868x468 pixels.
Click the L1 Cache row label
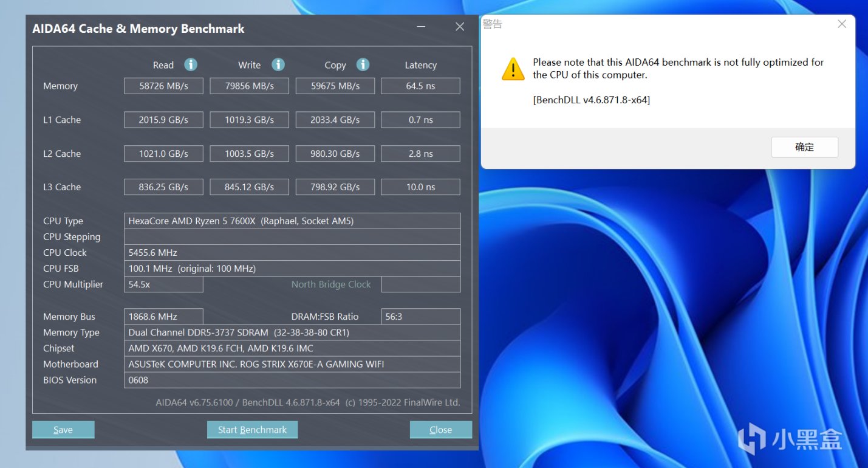[x=62, y=120]
